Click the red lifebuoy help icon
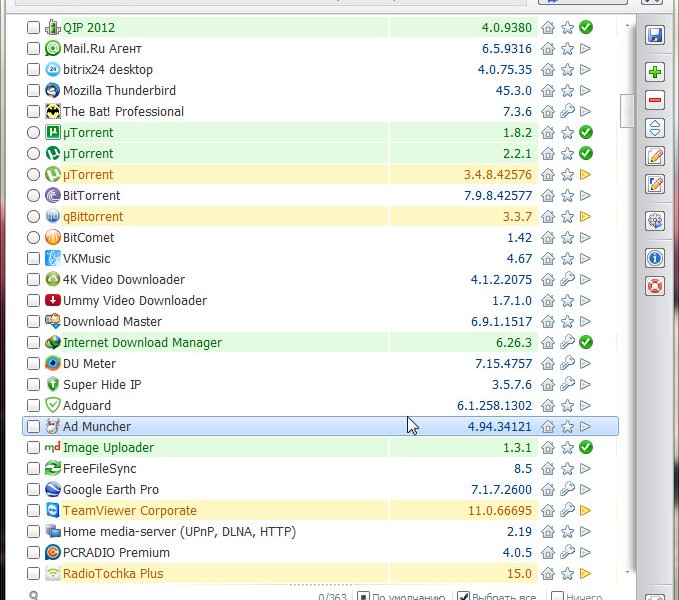 655,287
